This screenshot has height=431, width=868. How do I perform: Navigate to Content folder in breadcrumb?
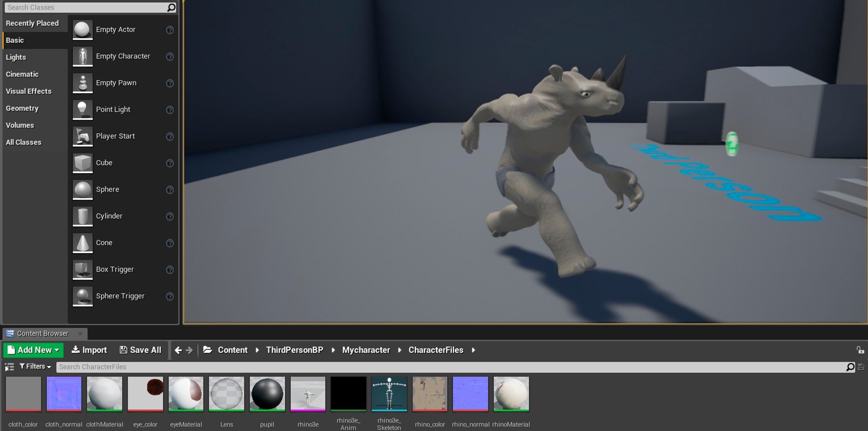[x=232, y=350]
